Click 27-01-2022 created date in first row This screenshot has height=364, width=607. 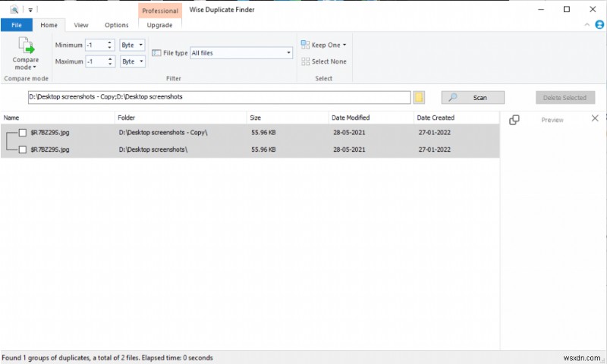click(434, 133)
